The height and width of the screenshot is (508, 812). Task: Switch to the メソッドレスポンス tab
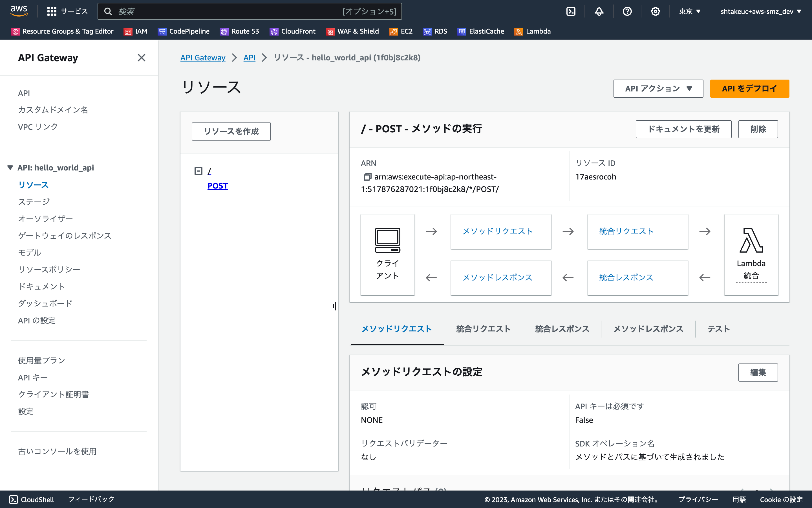point(648,329)
